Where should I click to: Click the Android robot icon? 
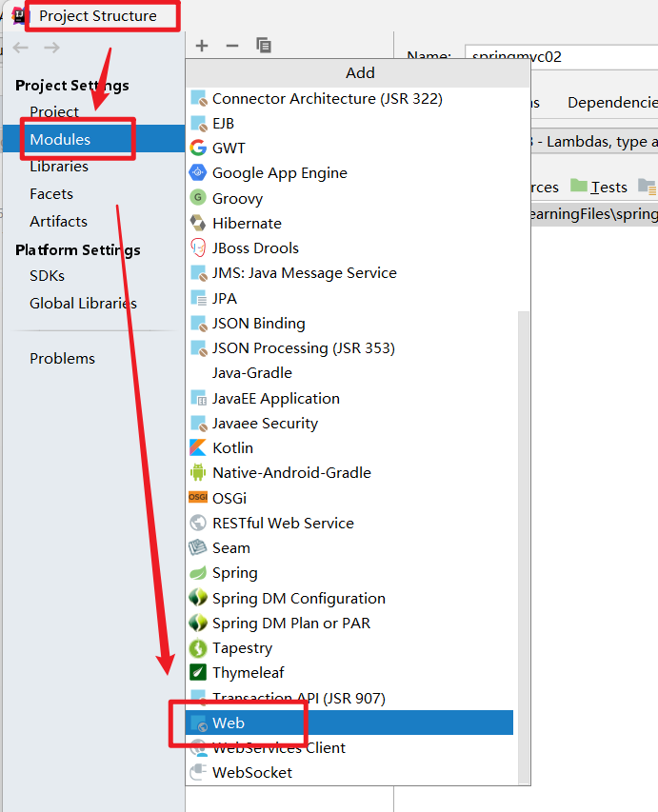pyautogui.click(x=198, y=472)
